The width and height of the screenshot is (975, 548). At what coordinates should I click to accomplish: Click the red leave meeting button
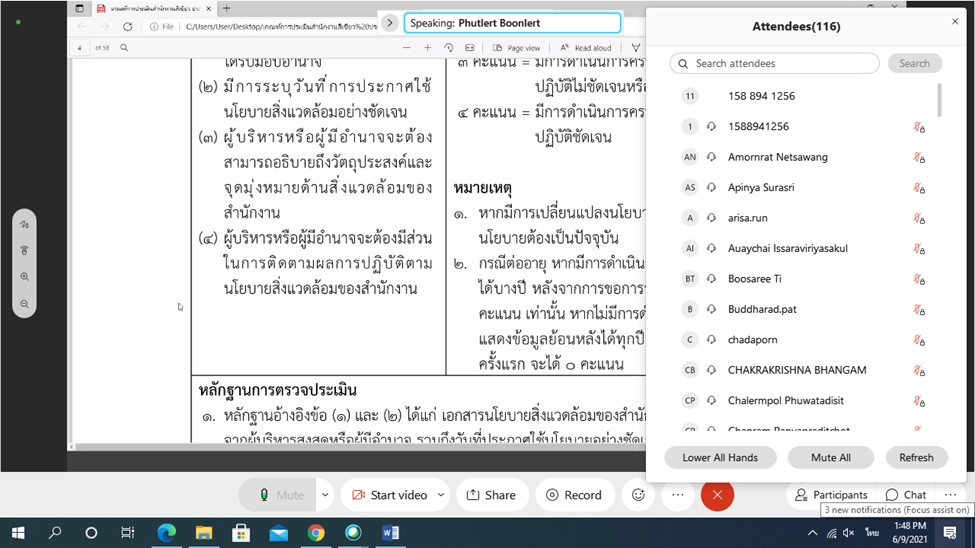coord(717,495)
